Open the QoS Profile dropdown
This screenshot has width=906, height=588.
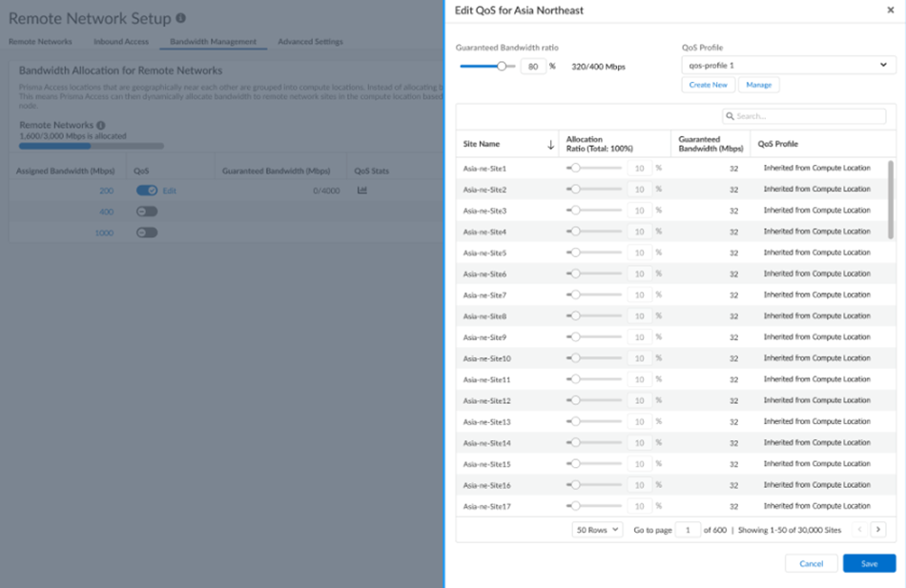click(789, 65)
